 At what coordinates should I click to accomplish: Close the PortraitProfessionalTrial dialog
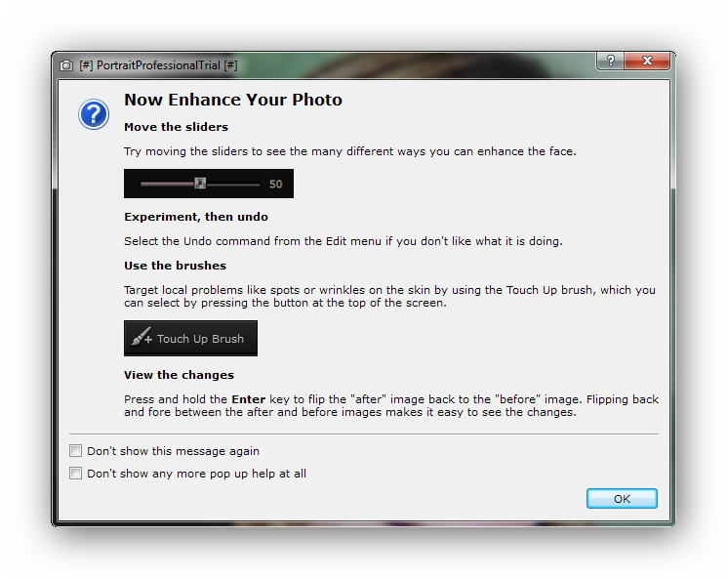pyautogui.click(x=647, y=61)
